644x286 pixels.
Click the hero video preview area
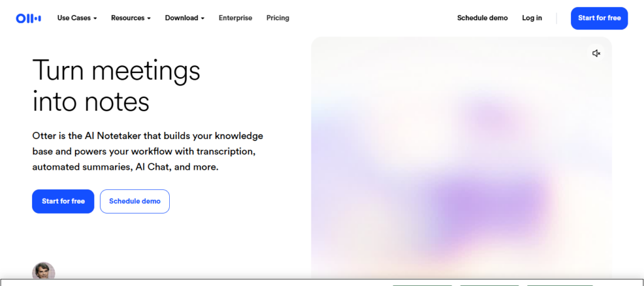click(461, 158)
